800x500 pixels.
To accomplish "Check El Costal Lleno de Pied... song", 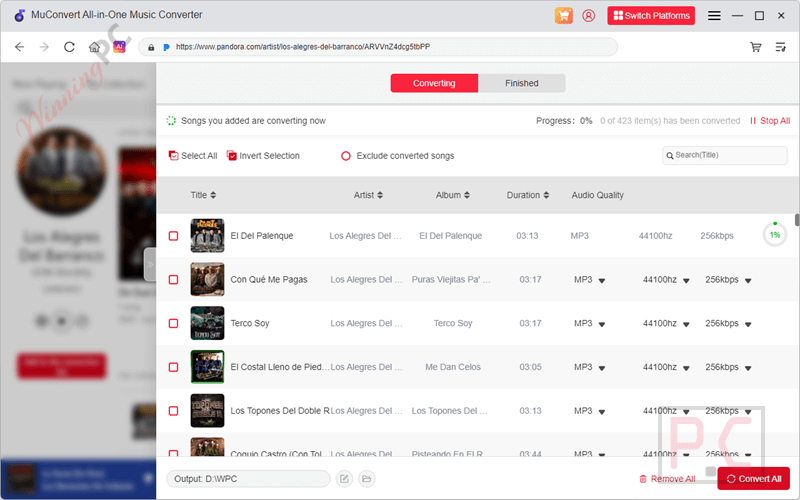I will click(x=173, y=367).
